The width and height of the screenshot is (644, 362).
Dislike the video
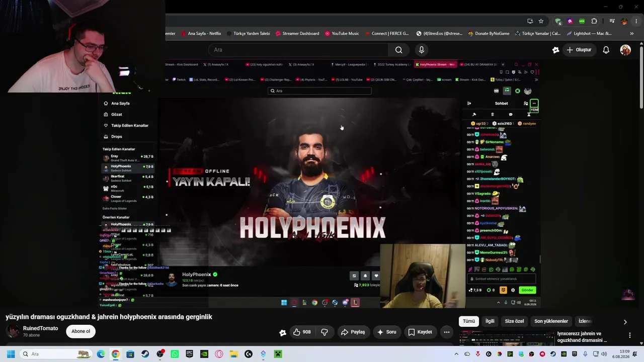[325, 332]
